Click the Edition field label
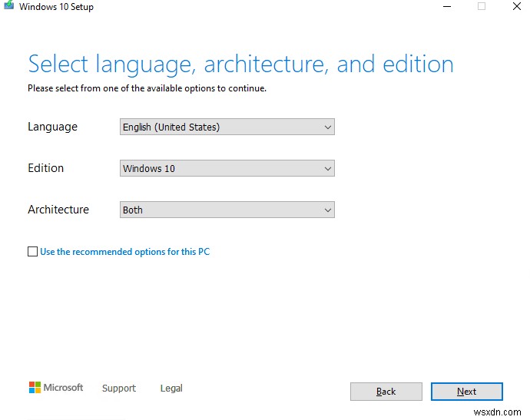This screenshot has height=420, width=530. 45,168
